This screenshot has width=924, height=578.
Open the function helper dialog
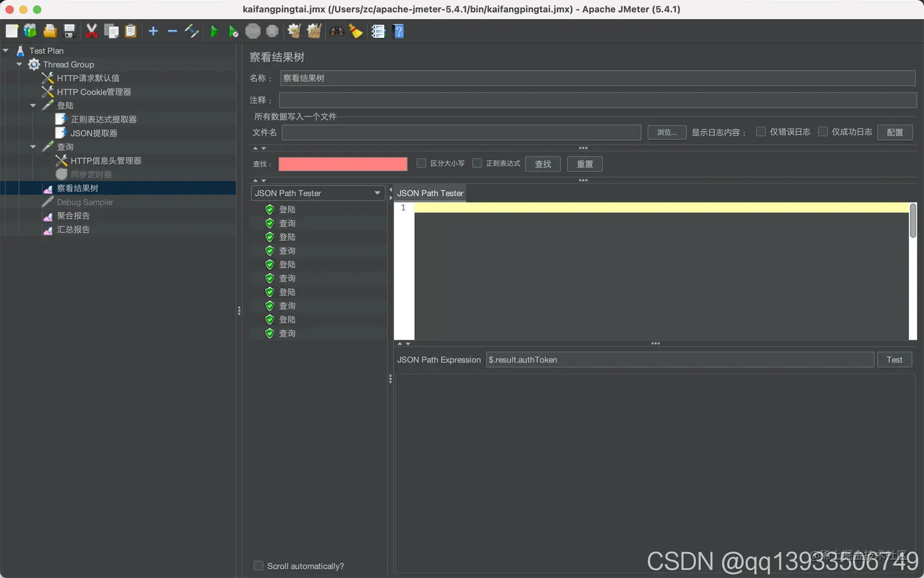tap(378, 31)
